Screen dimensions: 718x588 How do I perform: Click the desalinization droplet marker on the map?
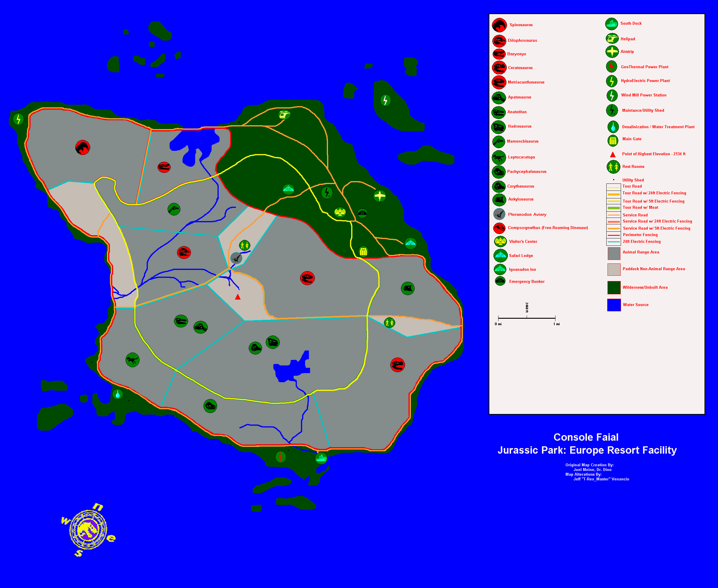pyautogui.click(x=118, y=394)
